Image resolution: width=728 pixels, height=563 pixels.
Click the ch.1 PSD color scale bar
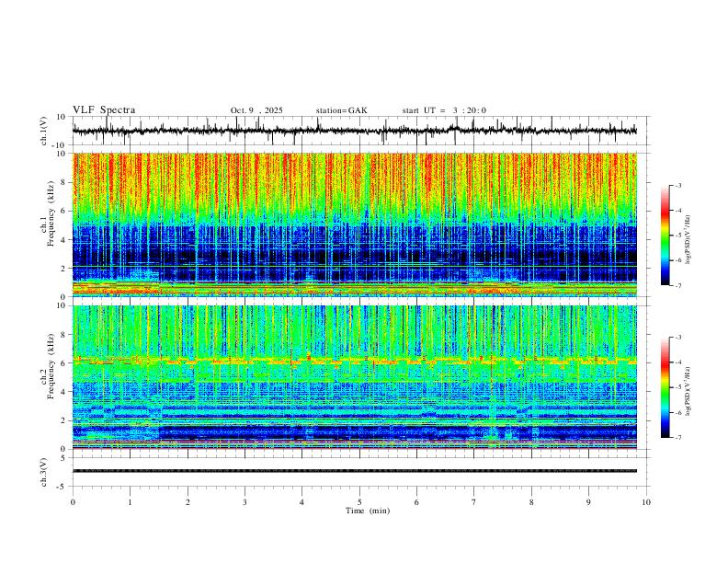point(665,236)
